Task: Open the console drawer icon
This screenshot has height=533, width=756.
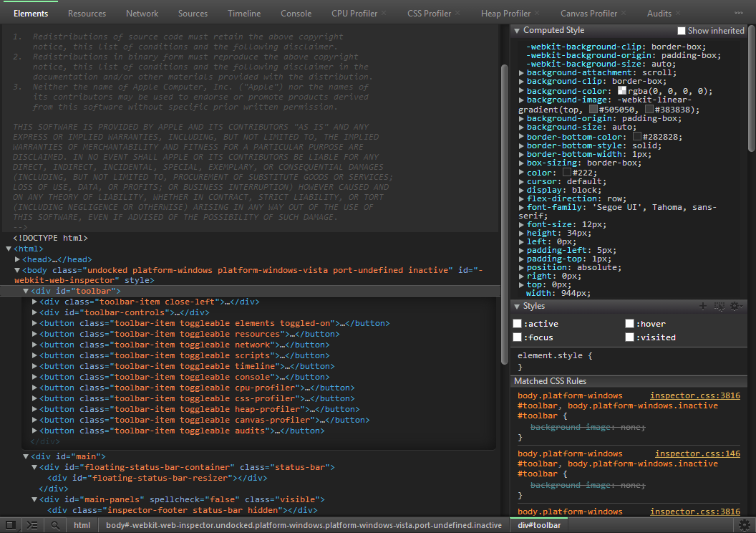Action: tap(31, 524)
